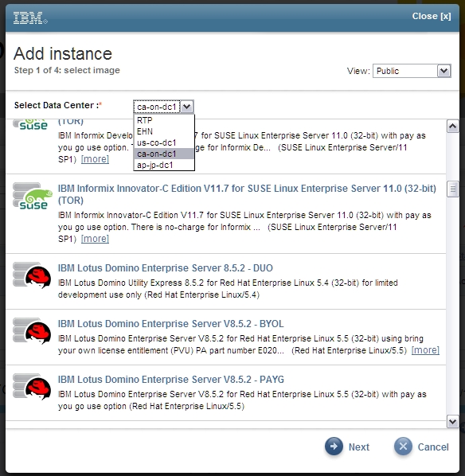The height and width of the screenshot is (476, 465).
Task: Click the Red Hat icon for Domino DUO
Action: [x=32, y=275]
